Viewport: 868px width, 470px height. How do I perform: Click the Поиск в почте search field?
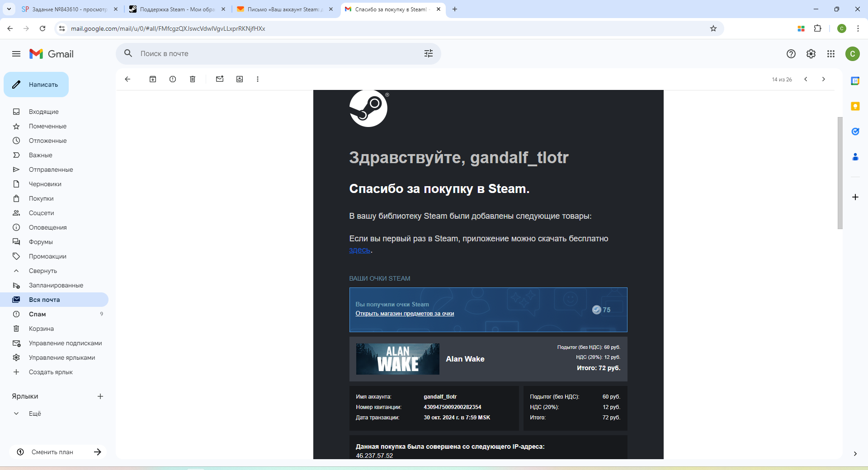pyautogui.click(x=278, y=53)
